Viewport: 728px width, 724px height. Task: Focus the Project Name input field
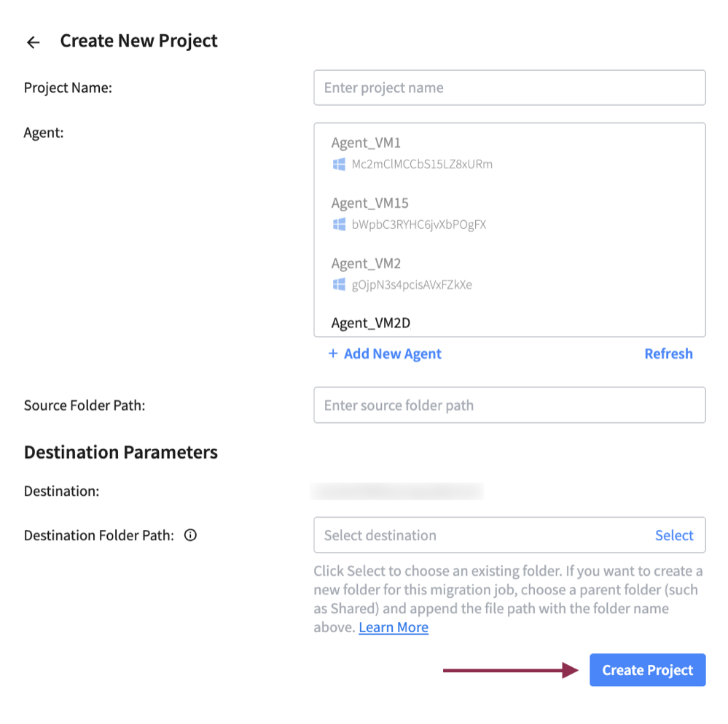pyautogui.click(x=509, y=87)
